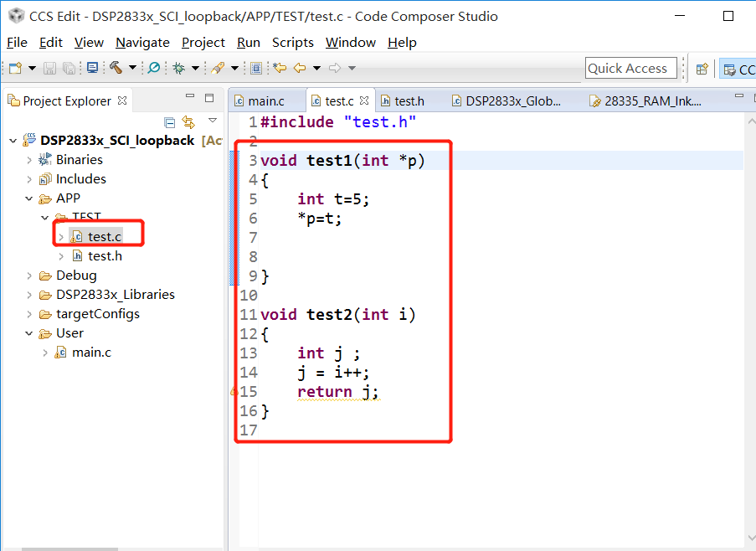Go to last edit location icon
Screen dimensions: 756x551
click(280, 68)
